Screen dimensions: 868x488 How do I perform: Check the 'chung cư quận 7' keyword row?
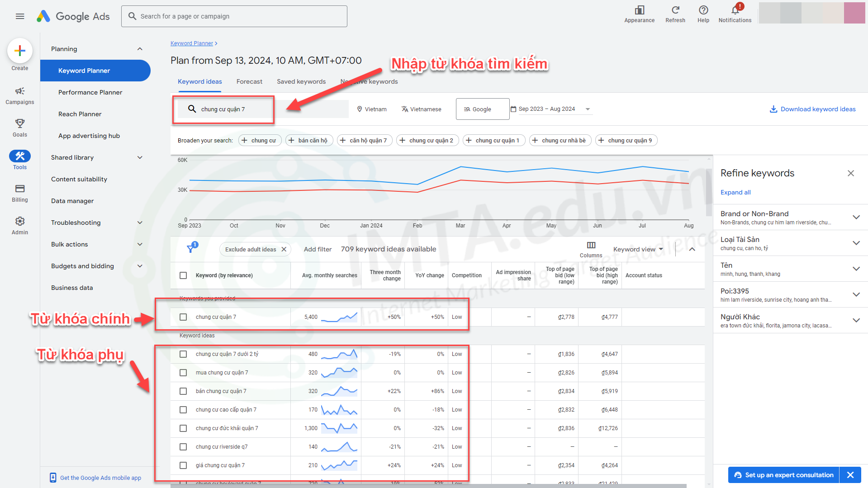tap(183, 317)
